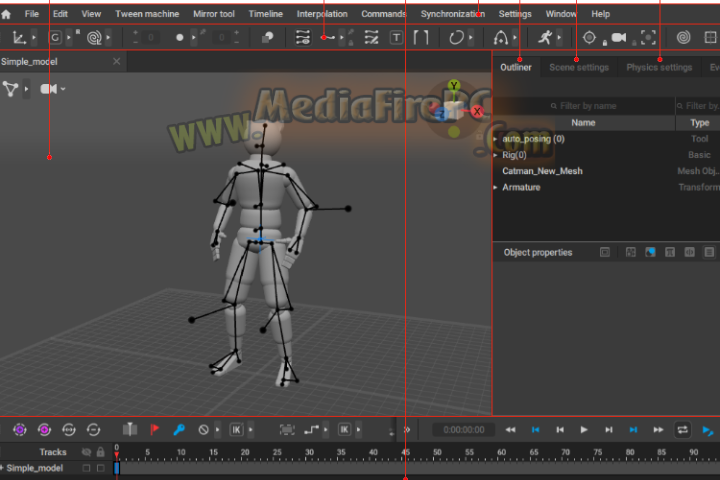Click the first purple keyframe circle icon
720x480 pixels.
(x=20, y=429)
